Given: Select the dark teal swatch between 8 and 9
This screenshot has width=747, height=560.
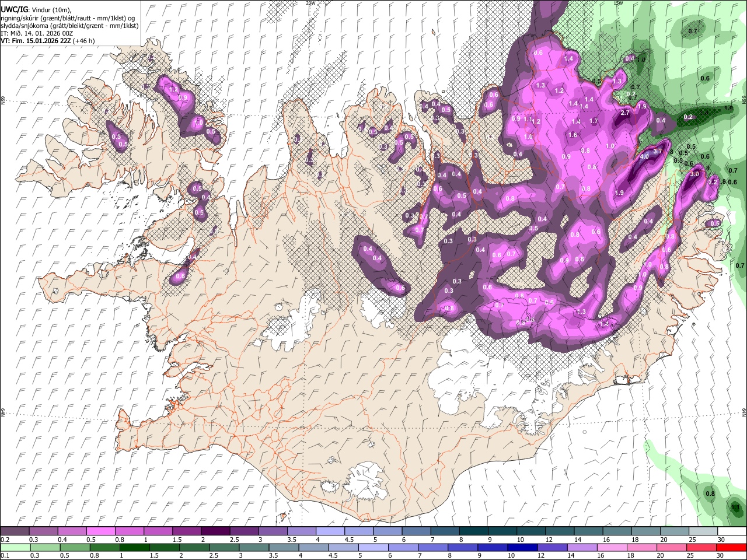Looking at the screenshot, I should [x=474, y=531].
